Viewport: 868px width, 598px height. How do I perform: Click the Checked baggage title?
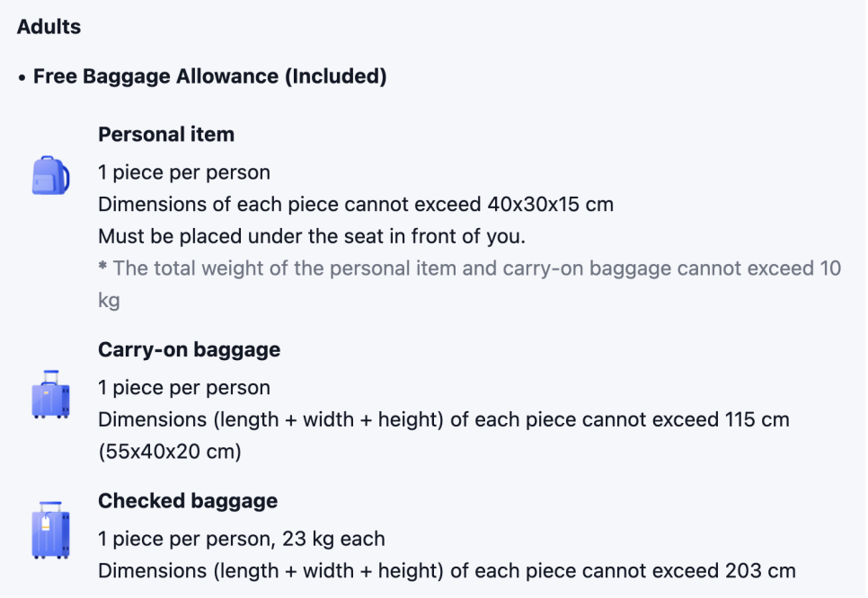[188, 501]
